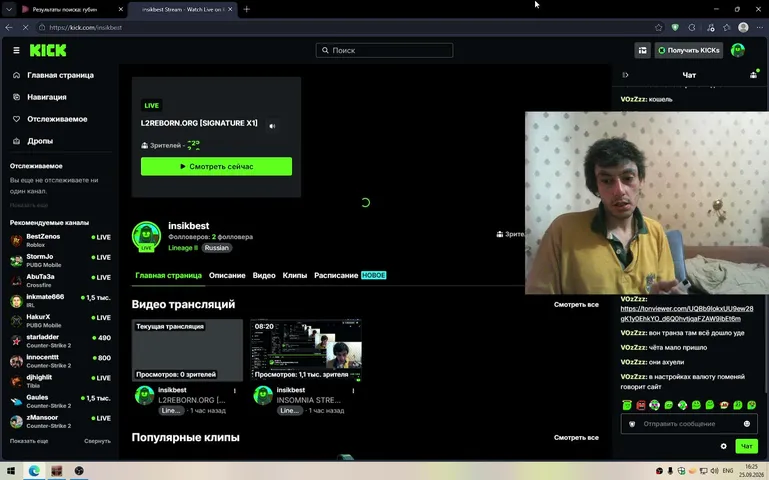Insert the last emote in the row
The height and width of the screenshot is (480, 769).
751,405
